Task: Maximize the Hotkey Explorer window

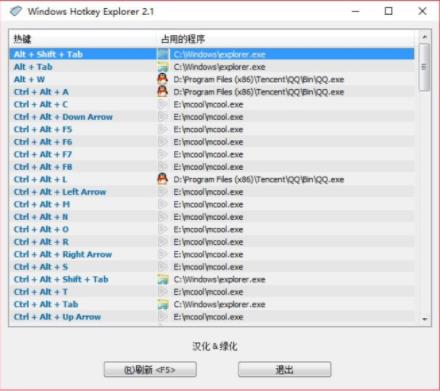Action: click(x=388, y=11)
